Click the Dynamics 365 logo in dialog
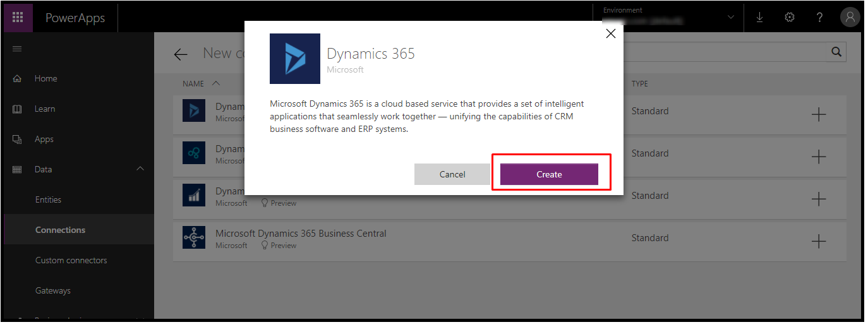The image size is (868, 327). click(295, 59)
